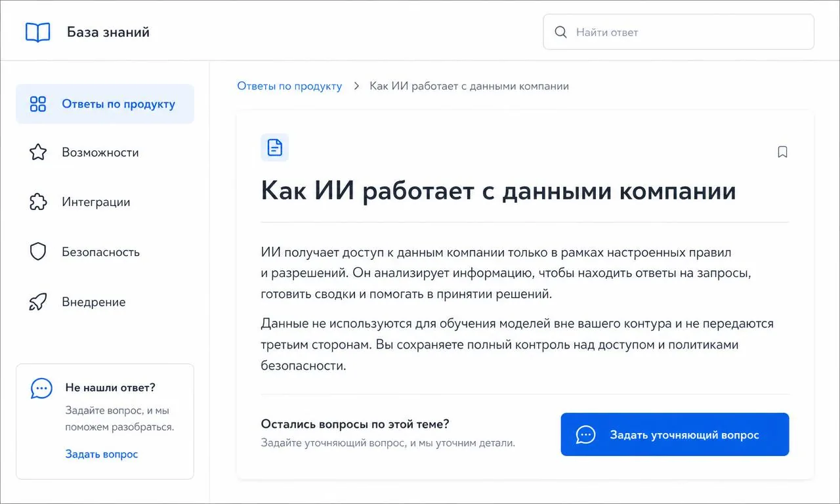The image size is (840, 504).
Task: Click breadcrumb text Как ИИ работает с данными компании
Action: pyautogui.click(x=469, y=86)
